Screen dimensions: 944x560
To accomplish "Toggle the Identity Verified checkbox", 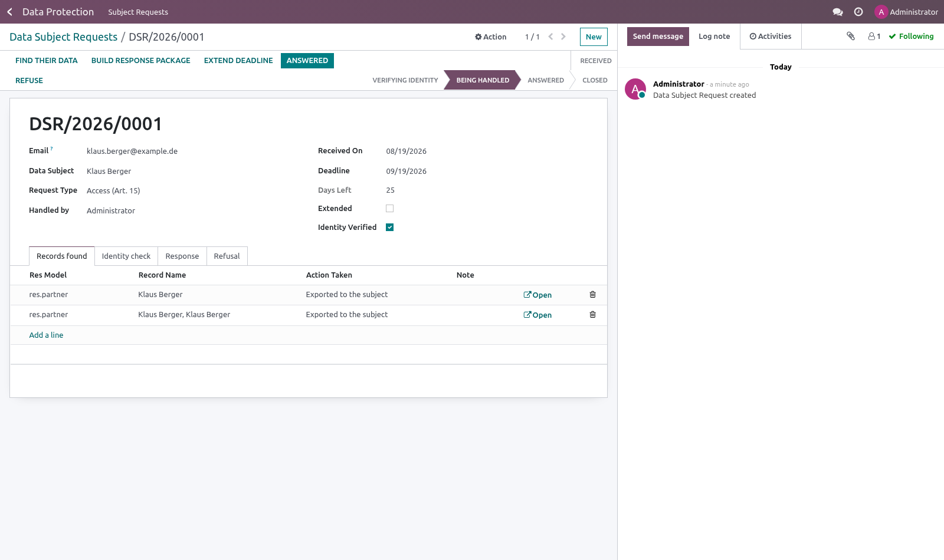I will pyautogui.click(x=389, y=228).
